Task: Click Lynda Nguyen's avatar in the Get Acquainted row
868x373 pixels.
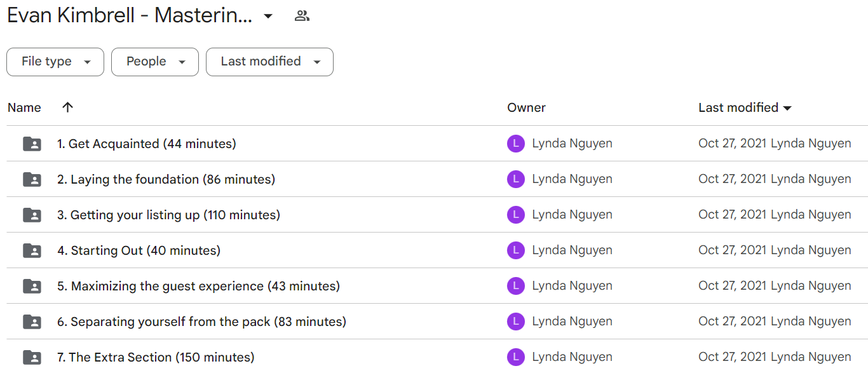Action: [515, 144]
